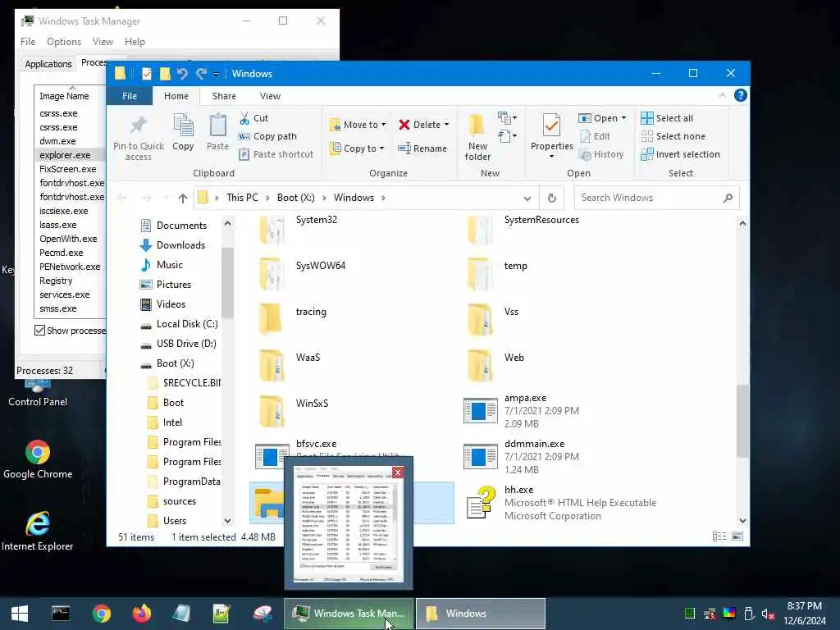Click the Rename command
The width and height of the screenshot is (840, 630).
pos(422,148)
